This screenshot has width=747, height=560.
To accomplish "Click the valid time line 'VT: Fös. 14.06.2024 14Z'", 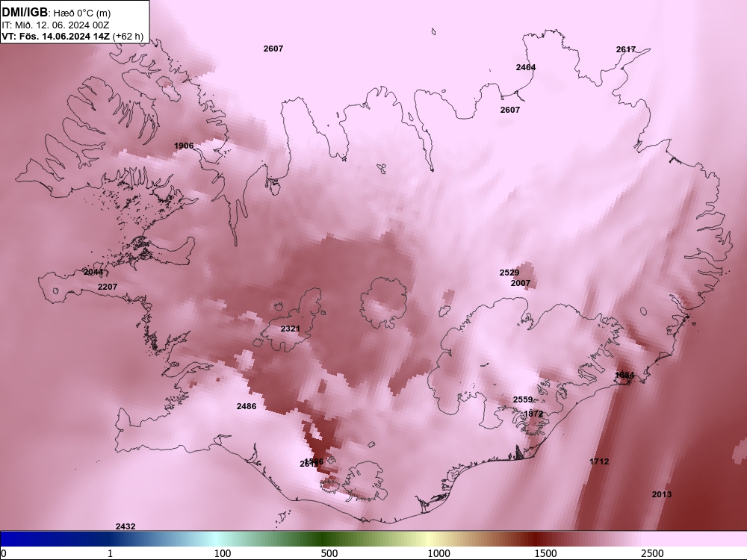I will 56,36.
